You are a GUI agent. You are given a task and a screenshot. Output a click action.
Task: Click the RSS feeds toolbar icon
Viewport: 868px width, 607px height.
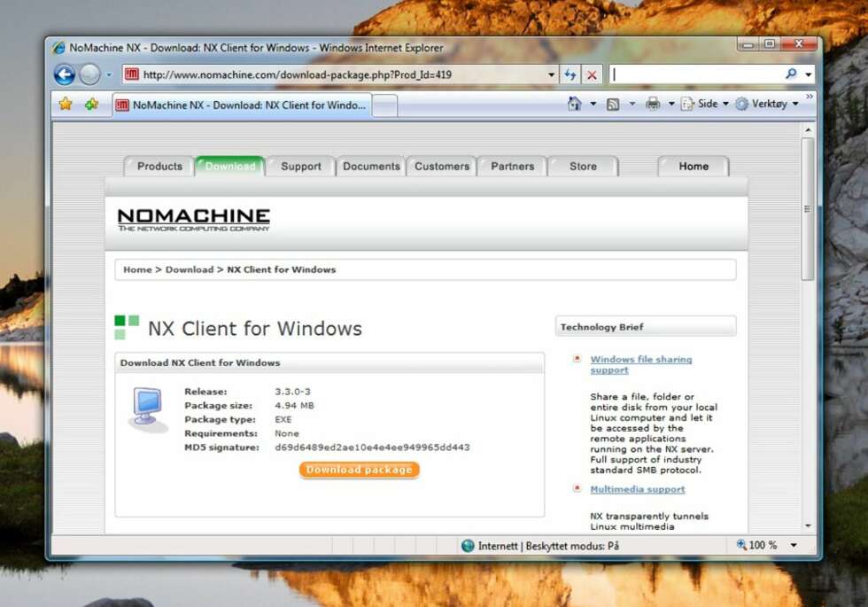pyautogui.click(x=613, y=105)
